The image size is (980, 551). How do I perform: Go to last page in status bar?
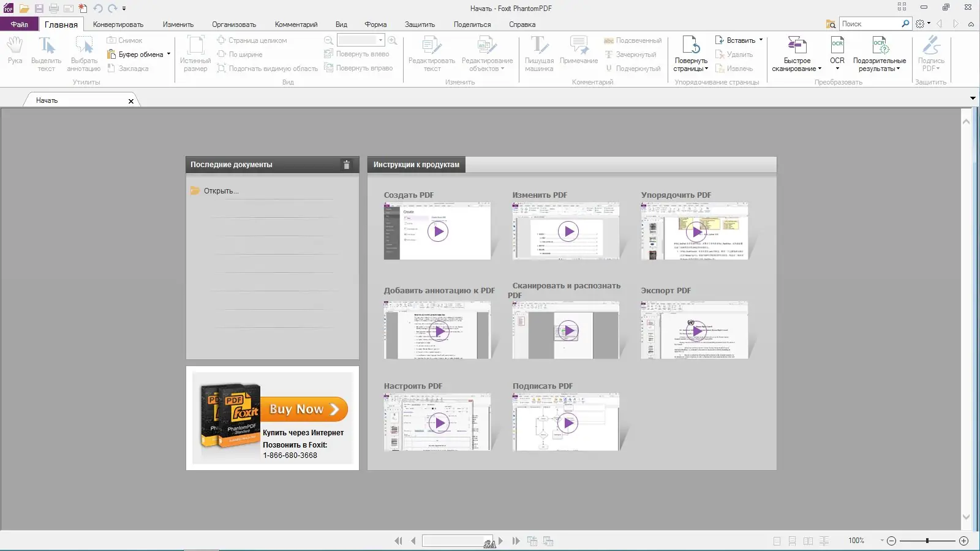(516, 541)
